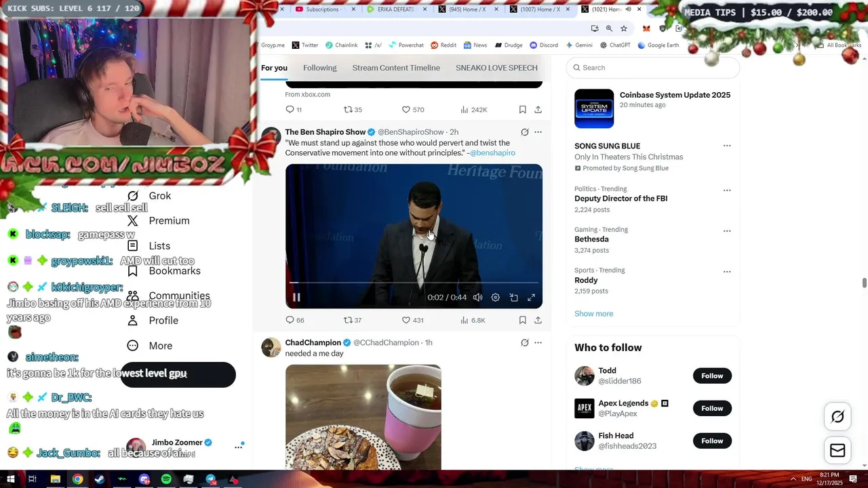Open the floating Messages envelope button
The height and width of the screenshot is (488, 868).
[837, 451]
